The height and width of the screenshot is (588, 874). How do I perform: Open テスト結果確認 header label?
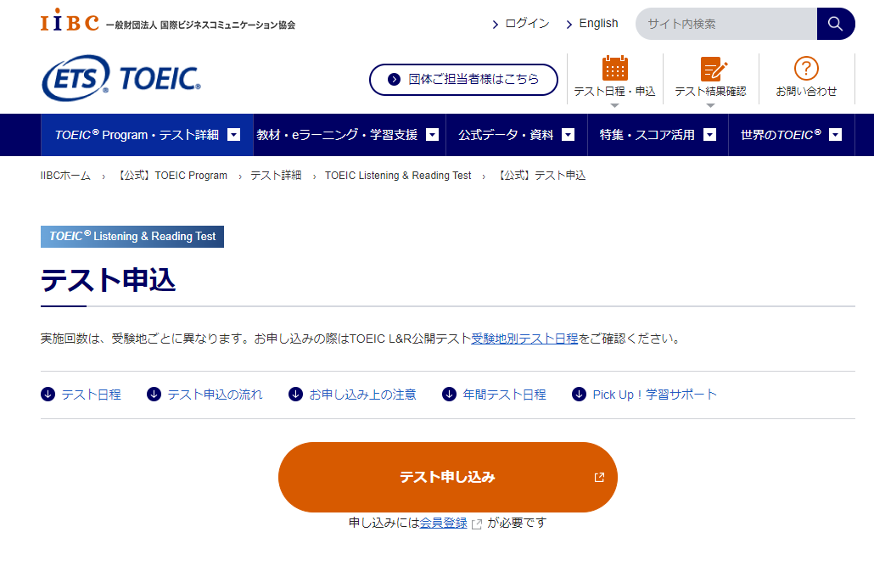point(710,92)
